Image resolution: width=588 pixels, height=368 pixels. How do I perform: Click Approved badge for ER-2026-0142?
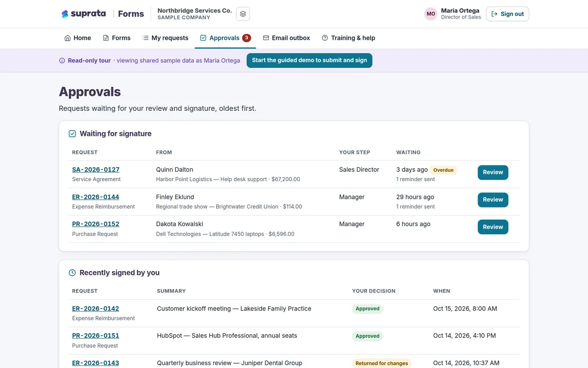[x=367, y=309]
